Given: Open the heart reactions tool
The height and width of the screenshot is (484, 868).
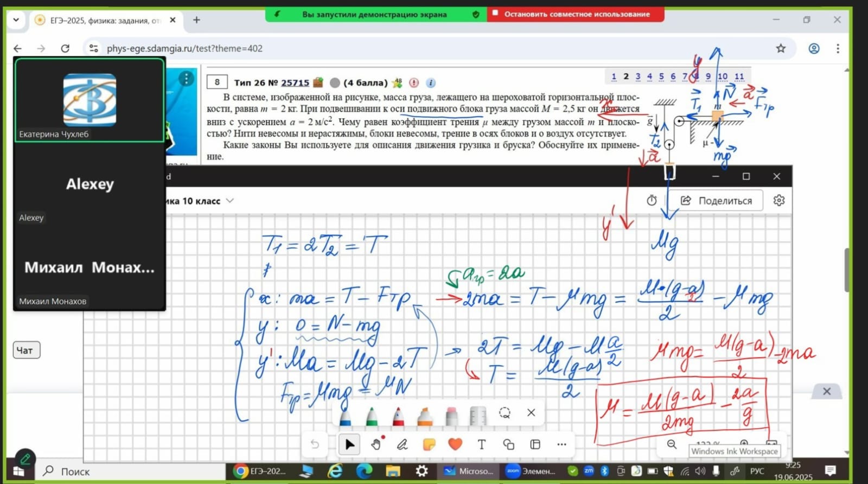Looking at the screenshot, I should click(x=455, y=444).
